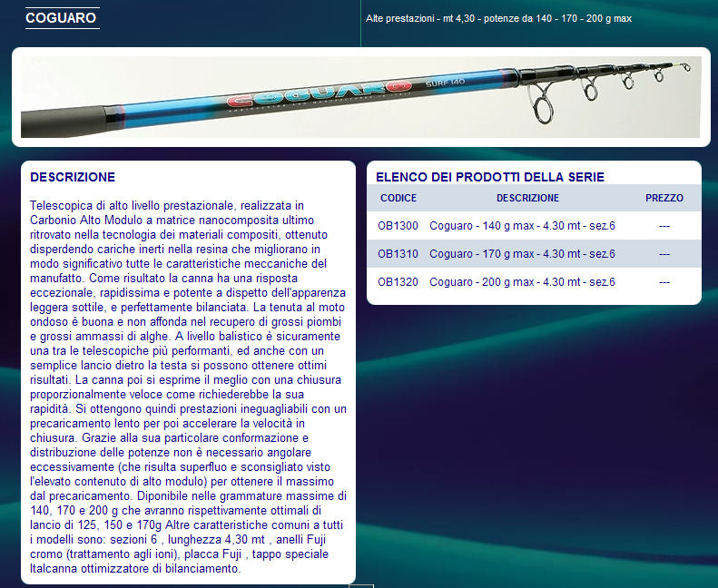Click the Coguaro 200 g max description cell

[522, 282]
